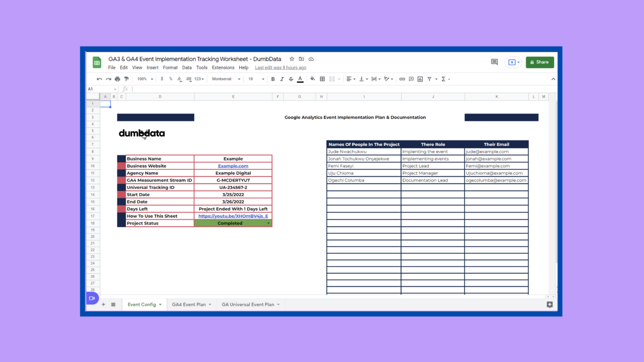Viewport: 644px width, 362px height.
Task: Star the spreadsheet title
Action: coord(292,59)
